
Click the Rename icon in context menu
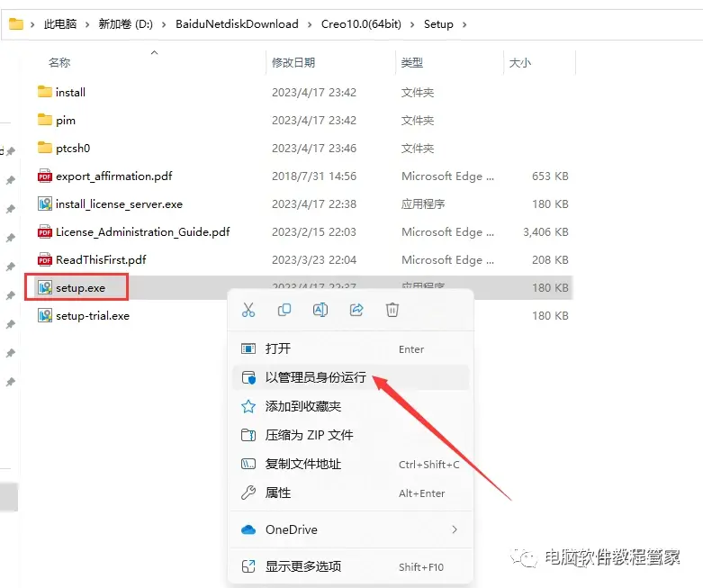click(320, 310)
